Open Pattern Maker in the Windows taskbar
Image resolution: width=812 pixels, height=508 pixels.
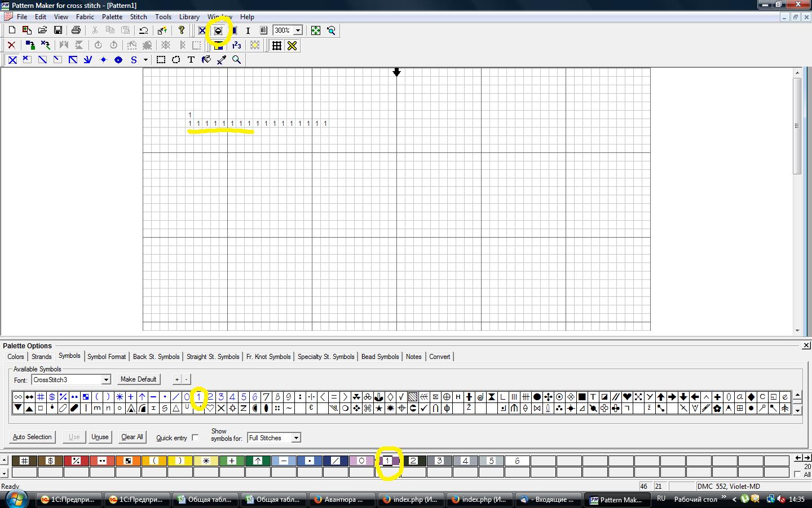616,500
